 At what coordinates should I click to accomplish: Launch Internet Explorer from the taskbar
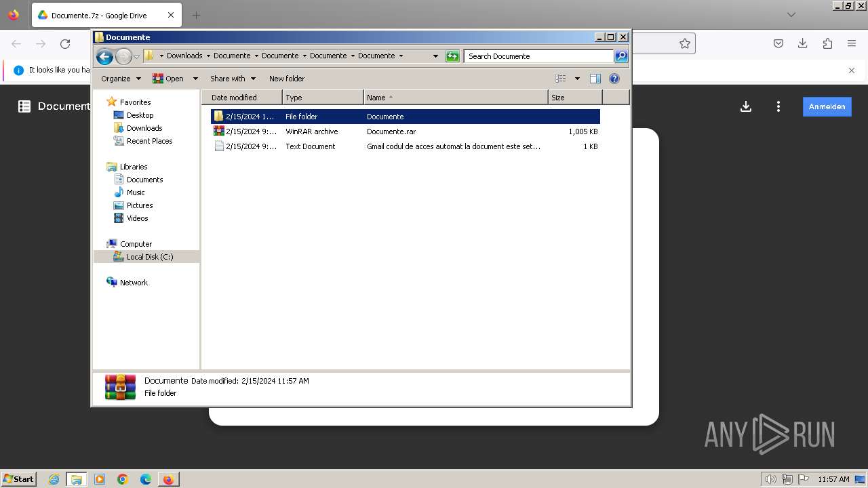click(x=54, y=479)
